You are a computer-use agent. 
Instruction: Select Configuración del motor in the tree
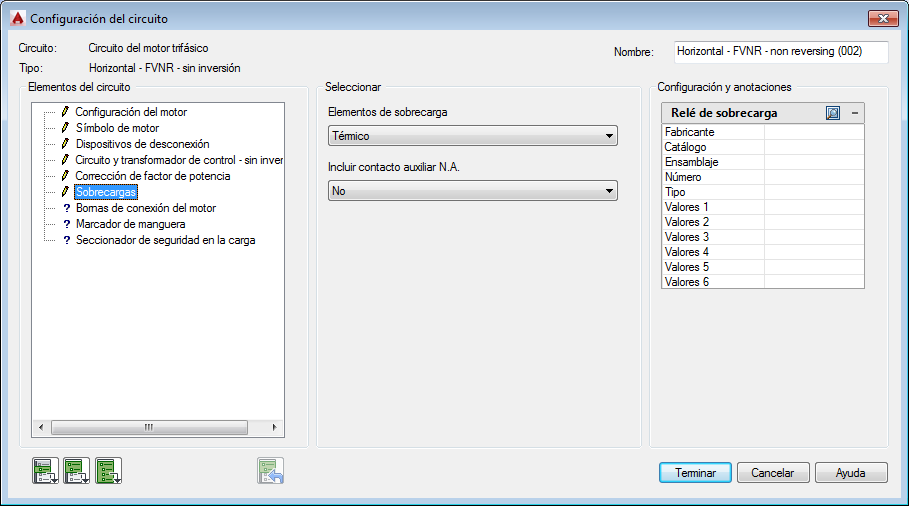(131, 112)
